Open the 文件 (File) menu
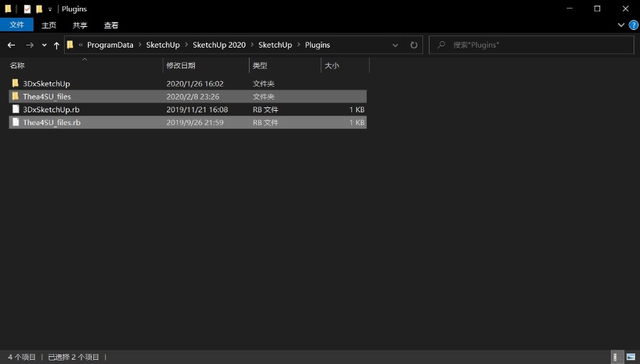This screenshot has width=640, height=364. click(x=16, y=25)
